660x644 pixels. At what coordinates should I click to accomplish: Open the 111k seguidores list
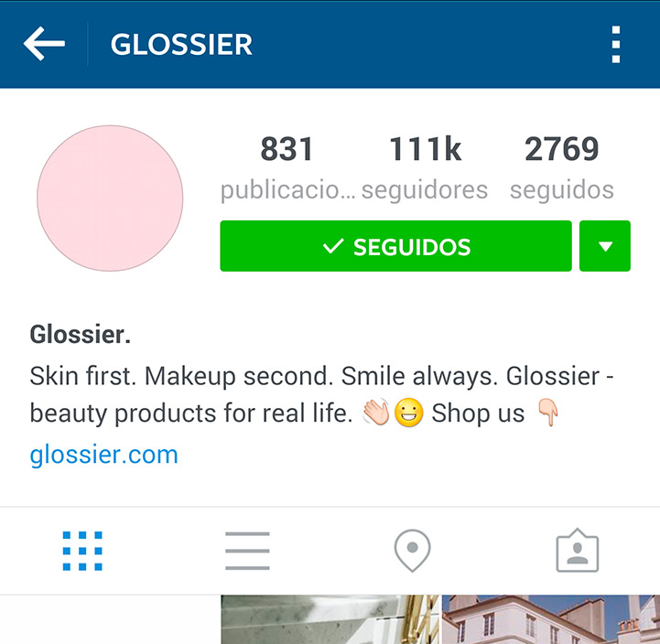[425, 168]
